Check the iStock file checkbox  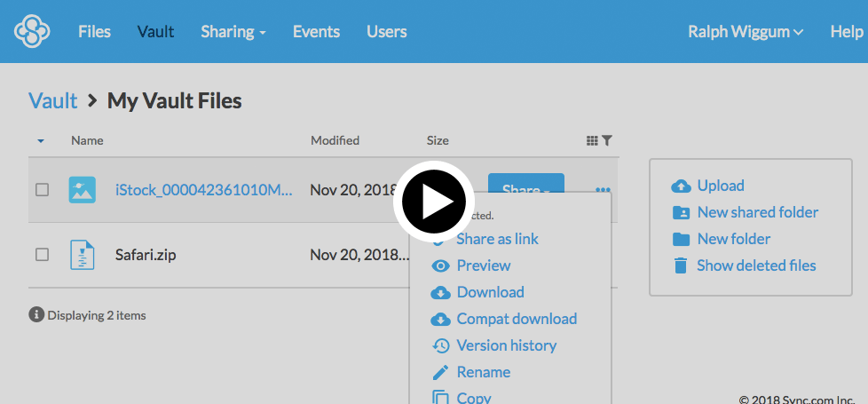pyautogui.click(x=42, y=189)
